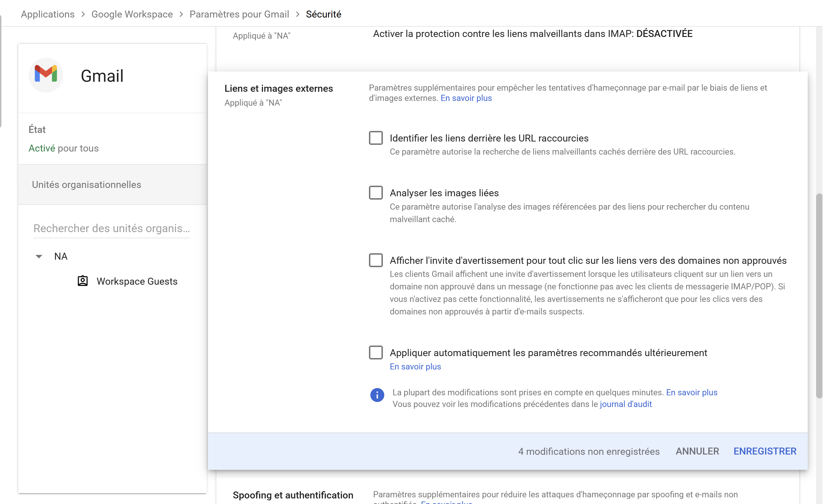This screenshot has width=823, height=504.
Task: Enable Analyser les images liées checkbox
Action: 376,193
